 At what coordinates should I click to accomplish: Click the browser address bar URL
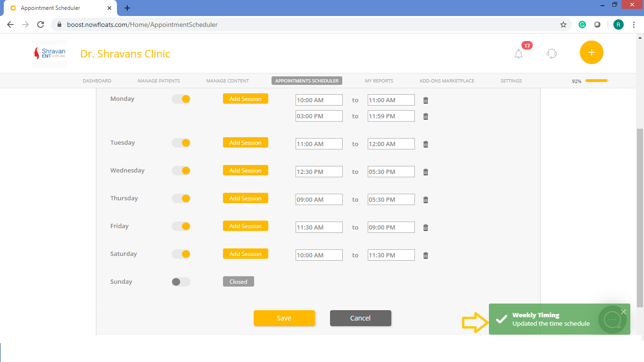coord(142,25)
